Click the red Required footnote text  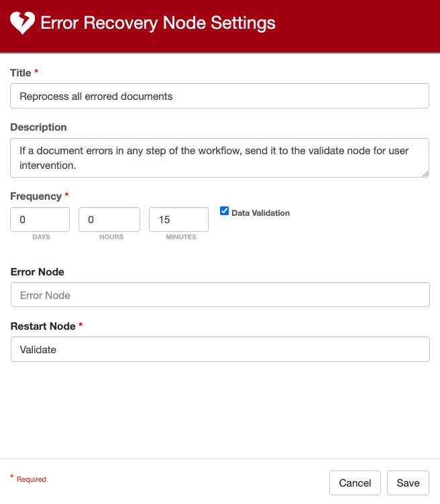click(x=31, y=479)
